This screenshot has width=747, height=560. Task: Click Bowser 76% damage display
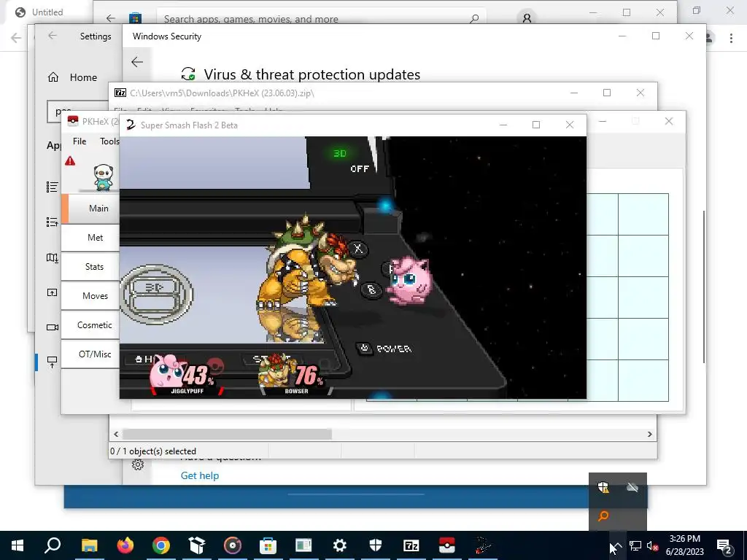pyautogui.click(x=295, y=375)
